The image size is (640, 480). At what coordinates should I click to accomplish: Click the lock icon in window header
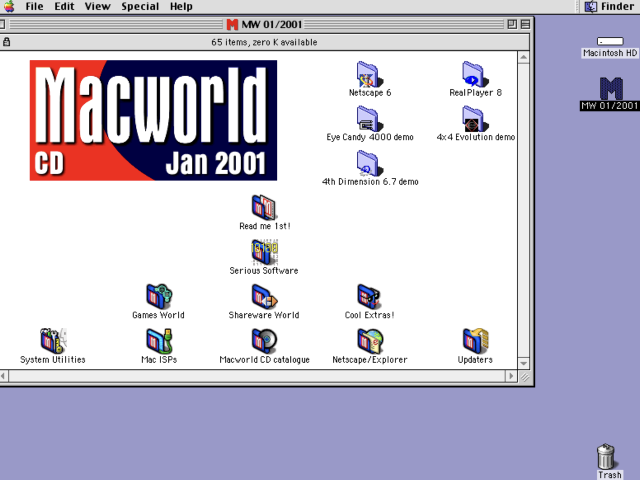click(6, 42)
